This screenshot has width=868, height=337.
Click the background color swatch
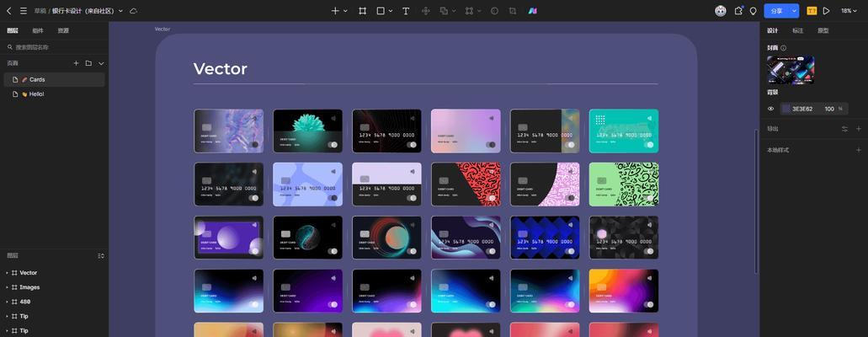pyautogui.click(x=785, y=109)
